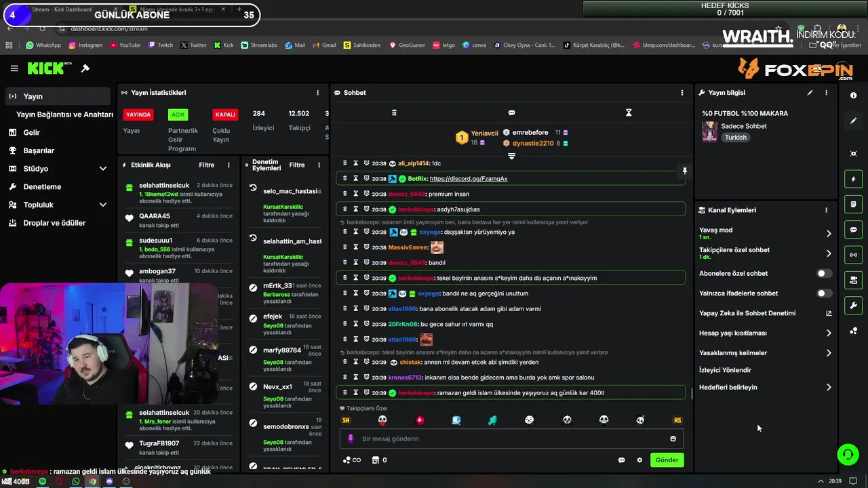Open the Streamlabs bookmark in browser
Image resolution: width=868 pixels, height=488 pixels.
(x=258, y=45)
